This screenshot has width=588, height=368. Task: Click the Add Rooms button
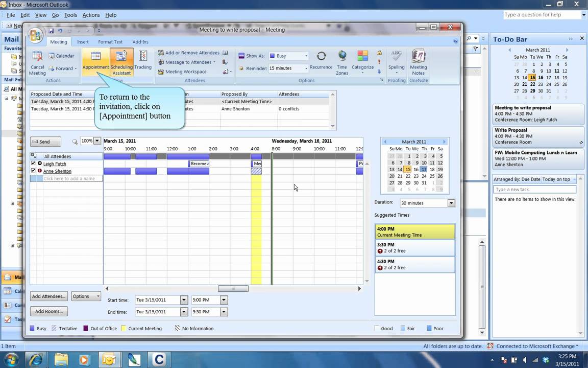click(x=49, y=311)
